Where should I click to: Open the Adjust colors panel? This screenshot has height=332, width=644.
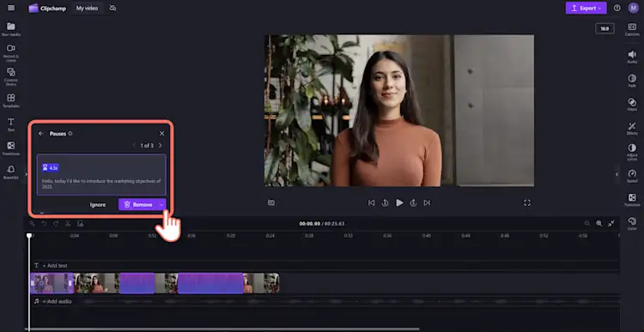point(632,152)
